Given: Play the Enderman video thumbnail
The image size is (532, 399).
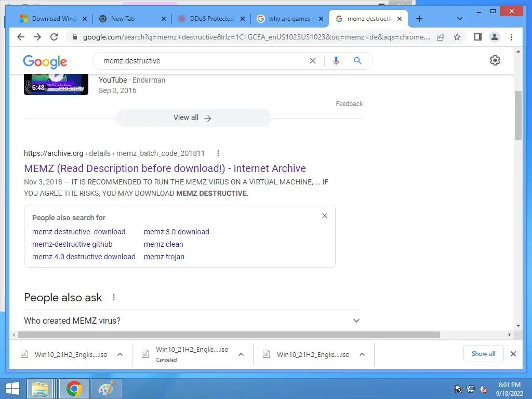Looking at the screenshot, I should [x=56, y=84].
